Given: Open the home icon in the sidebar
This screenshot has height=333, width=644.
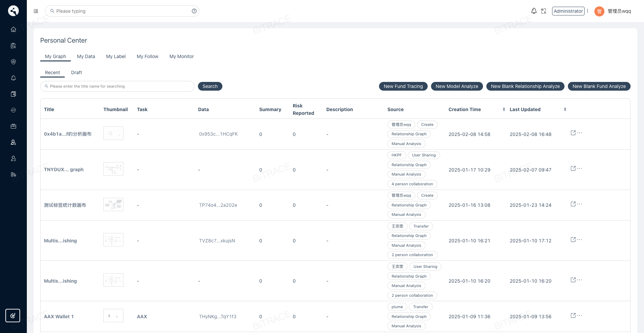Looking at the screenshot, I should point(13,29).
